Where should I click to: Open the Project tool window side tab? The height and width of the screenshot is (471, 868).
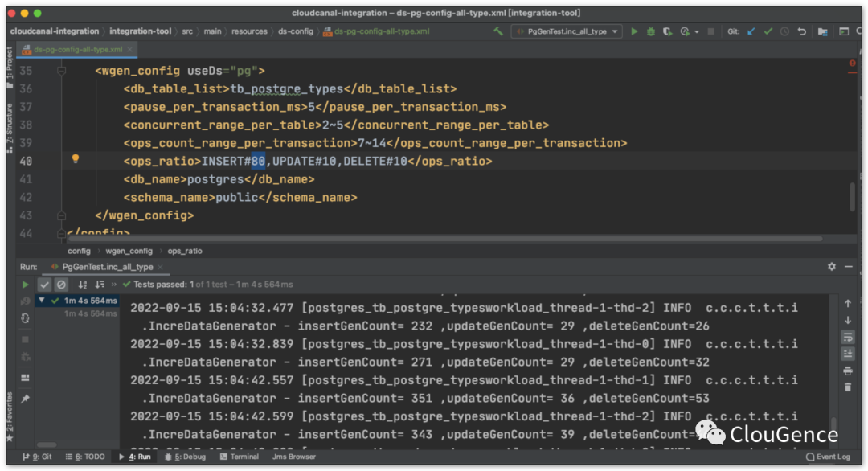pos(10,68)
